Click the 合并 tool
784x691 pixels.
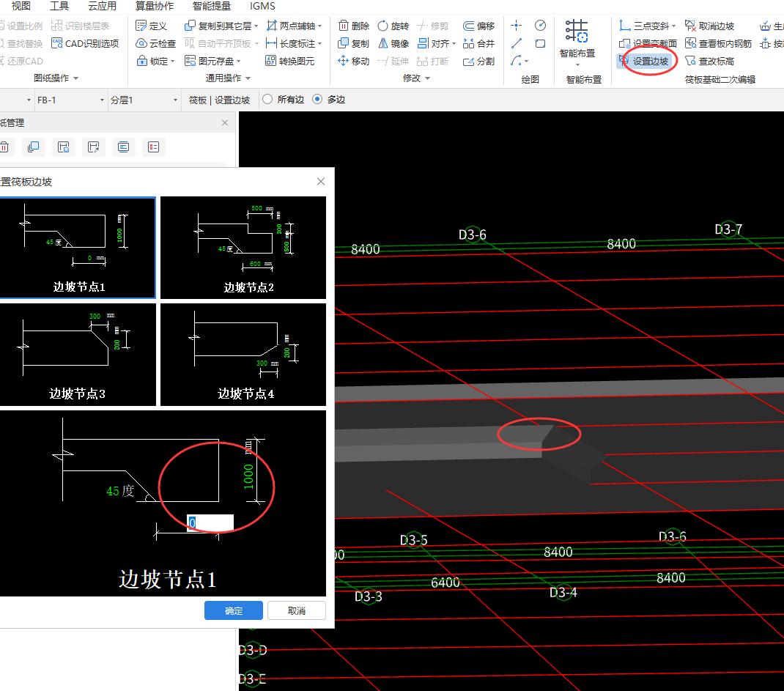coord(478,43)
